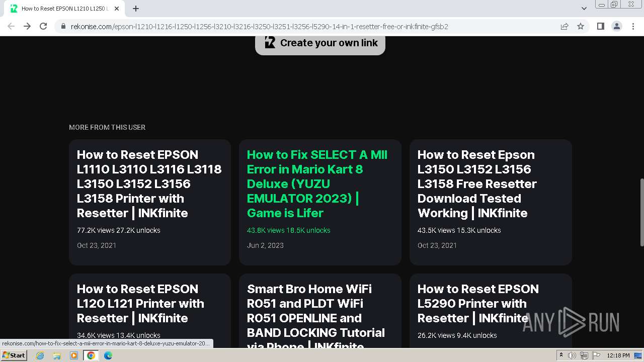The image size is (644, 362).
Task: Bookmark this tab with star icon
Action: (581, 26)
